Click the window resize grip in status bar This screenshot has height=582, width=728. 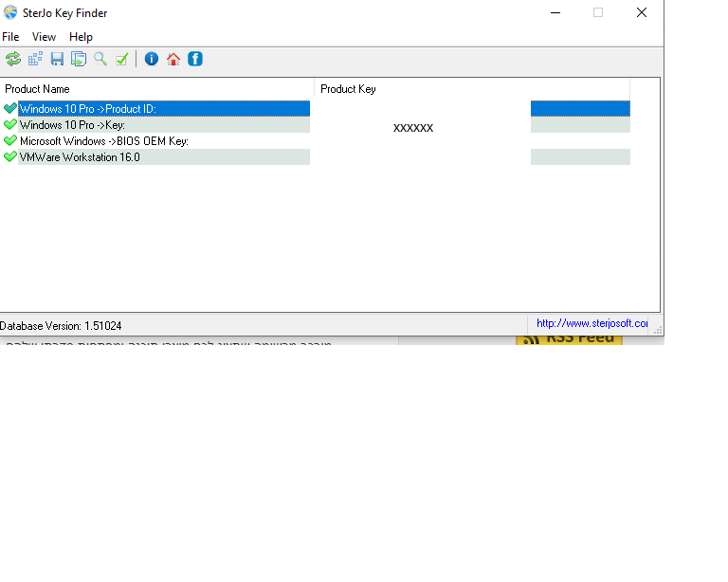pyautogui.click(x=658, y=330)
